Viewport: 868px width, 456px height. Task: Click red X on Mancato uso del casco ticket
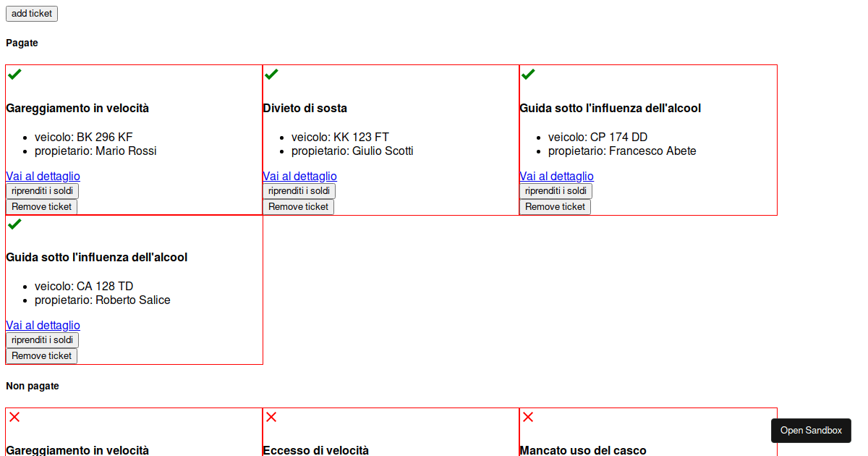528,417
